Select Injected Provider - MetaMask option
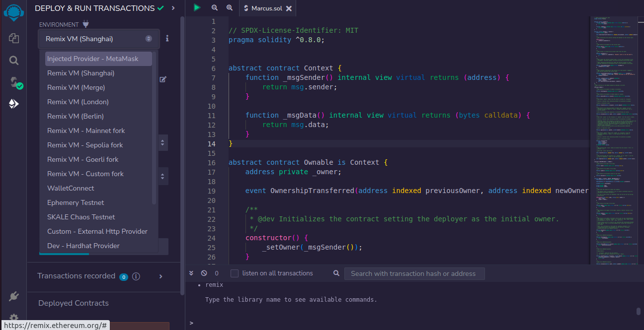This screenshot has width=644, height=330. [x=93, y=59]
